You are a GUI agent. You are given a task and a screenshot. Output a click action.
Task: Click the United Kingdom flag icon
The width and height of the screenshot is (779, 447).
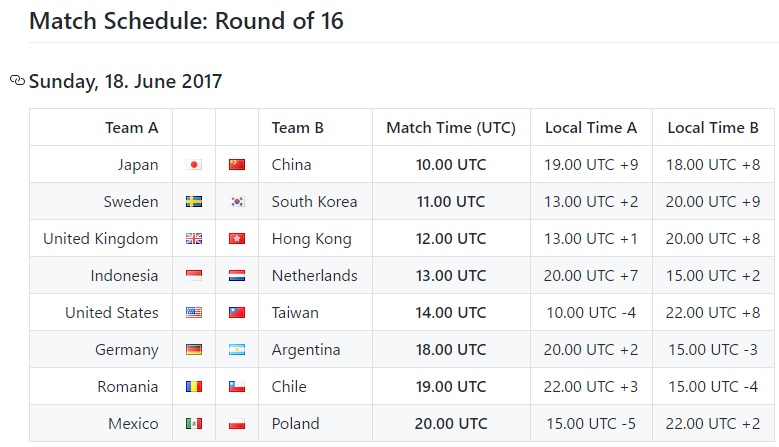pos(194,239)
